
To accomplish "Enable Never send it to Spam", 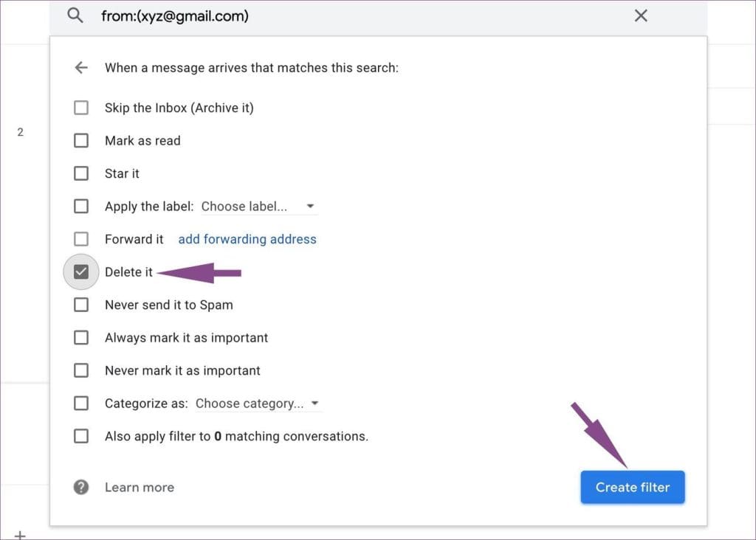I will [81, 304].
